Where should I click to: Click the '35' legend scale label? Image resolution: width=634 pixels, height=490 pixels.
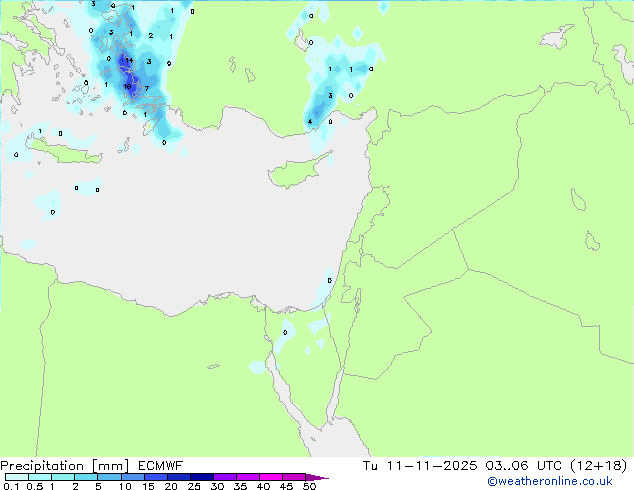(x=240, y=486)
